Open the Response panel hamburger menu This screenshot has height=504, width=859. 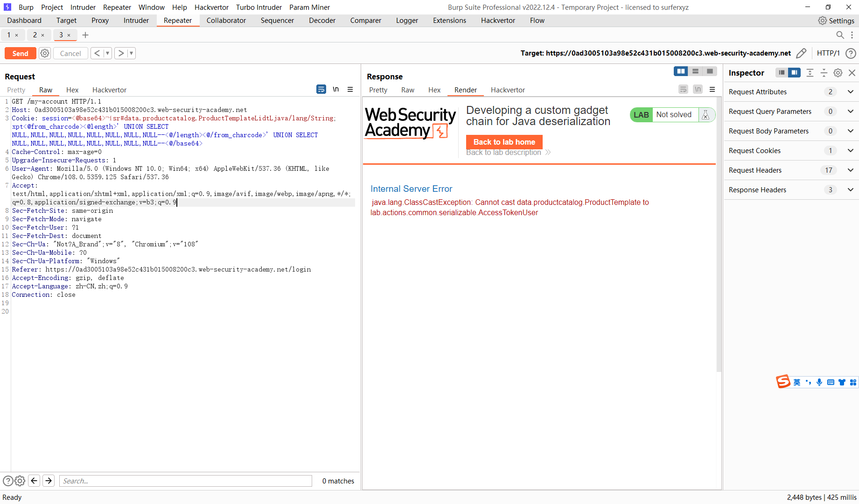(x=712, y=89)
